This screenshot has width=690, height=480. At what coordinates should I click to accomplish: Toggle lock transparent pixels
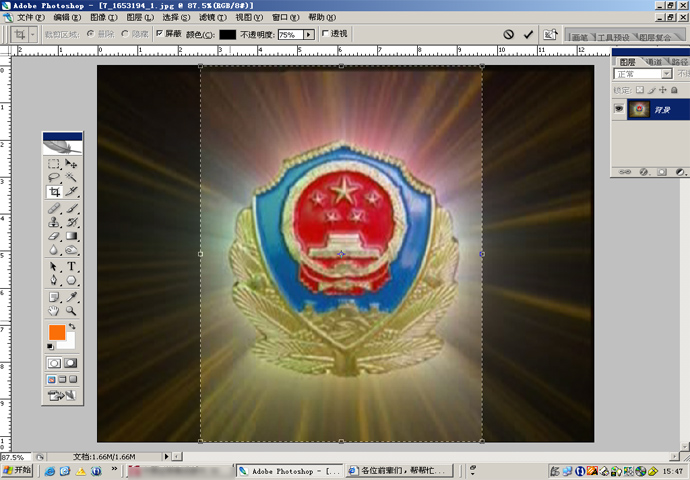640,90
